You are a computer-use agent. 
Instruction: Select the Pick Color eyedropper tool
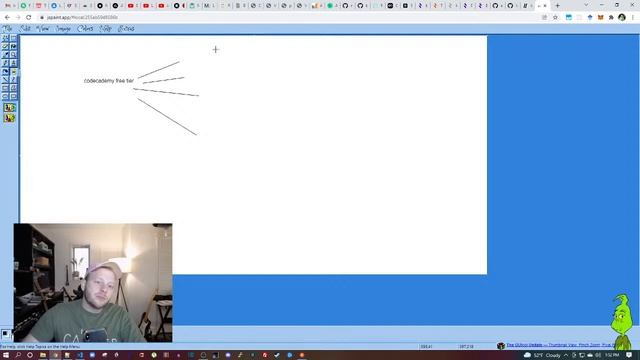point(5,55)
